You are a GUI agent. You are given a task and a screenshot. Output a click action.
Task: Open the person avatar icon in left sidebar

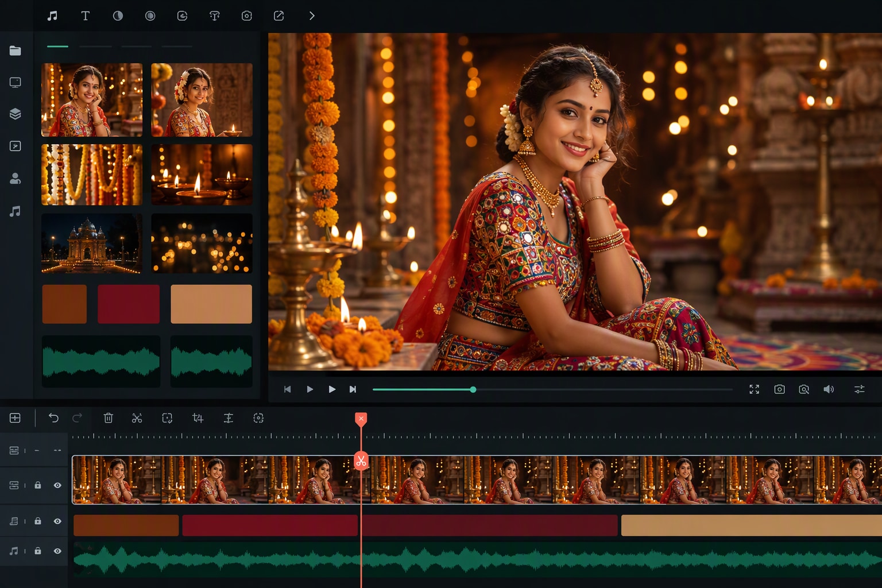pyautogui.click(x=16, y=179)
